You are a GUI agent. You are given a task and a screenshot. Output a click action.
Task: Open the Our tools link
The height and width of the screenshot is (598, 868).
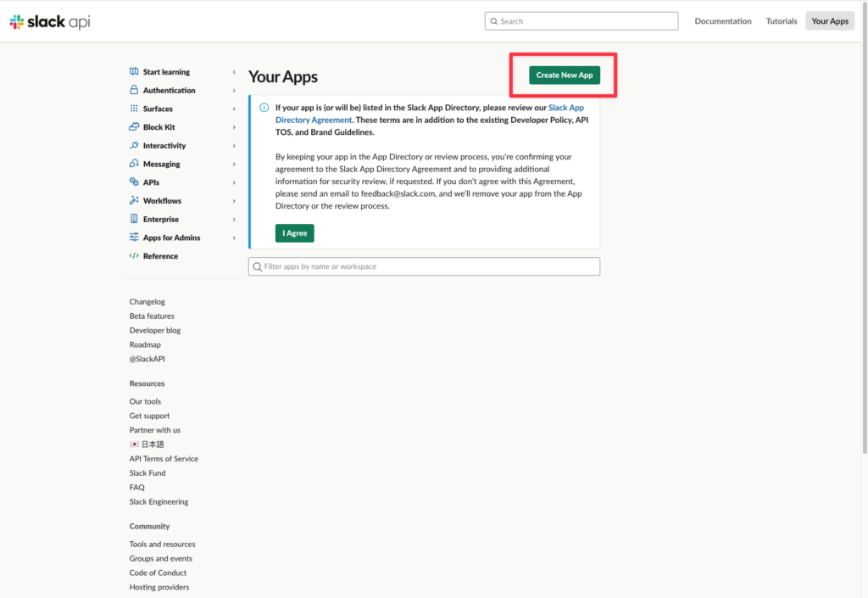145,401
